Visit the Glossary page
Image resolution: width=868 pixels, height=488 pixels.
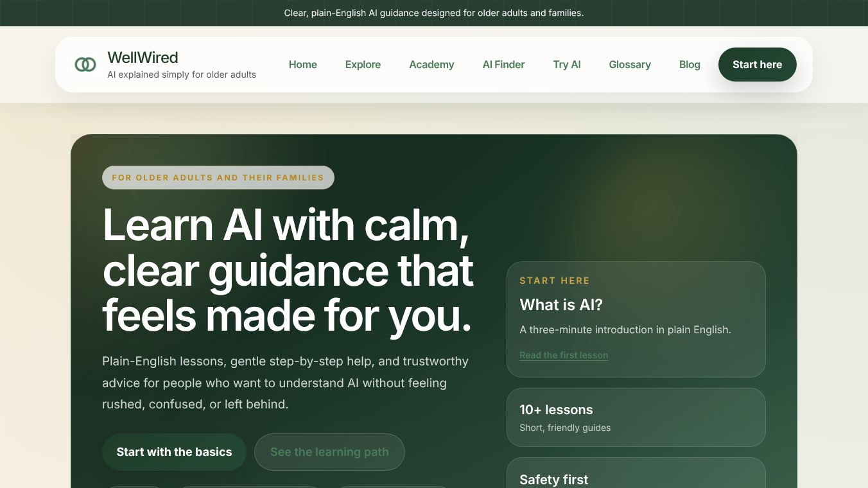(630, 64)
